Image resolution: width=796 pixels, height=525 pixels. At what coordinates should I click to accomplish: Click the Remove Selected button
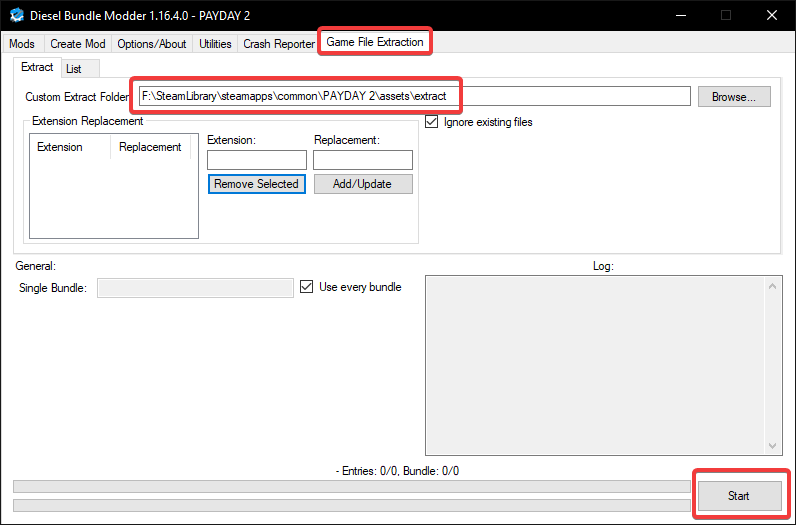tap(256, 184)
